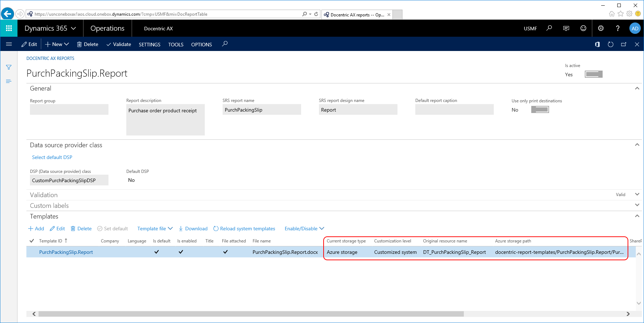Edit the selected template in Templates
644x323 pixels.
pyautogui.click(x=57, y=229)
